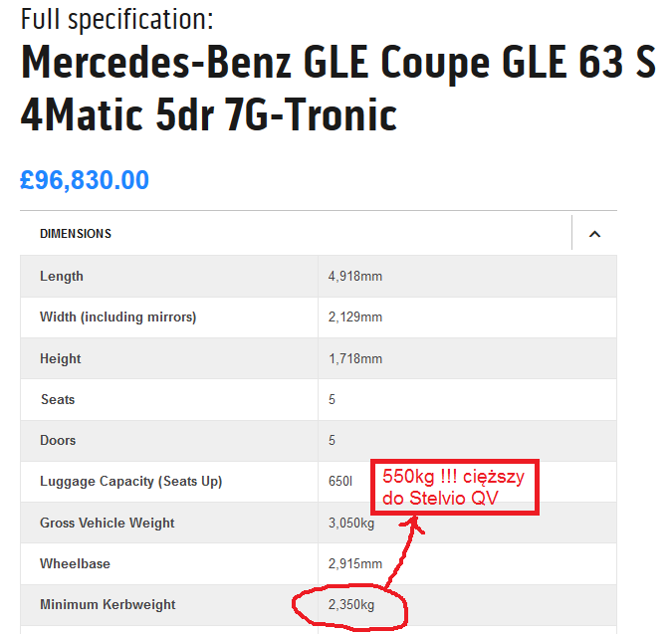
Task: Click the £96,830.00 price
Action: pyautogui.click(x=85, y=180)
